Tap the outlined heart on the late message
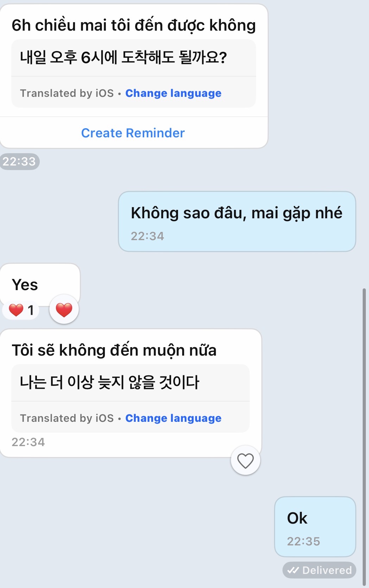Image resolution: width=369 pixels, height=588 pixels. 245,461
